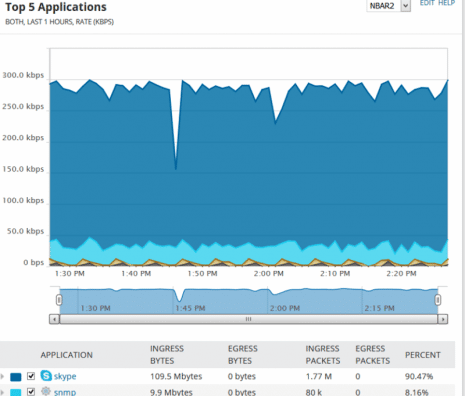This screenshot has width=465, height=396.
Task: Click the Top 5 Applications title
Action: point(56,7)
